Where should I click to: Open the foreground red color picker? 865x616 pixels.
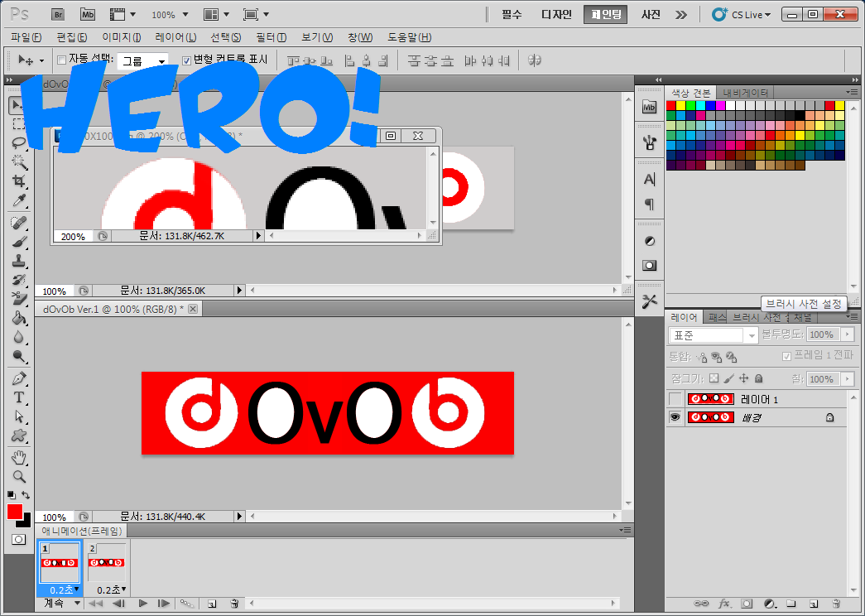tap(14, 512)
